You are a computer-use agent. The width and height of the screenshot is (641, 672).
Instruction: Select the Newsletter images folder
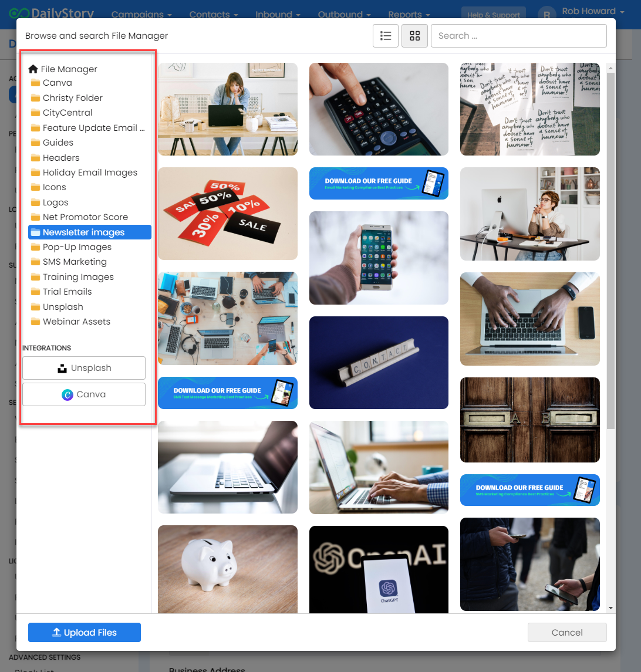point(90,232)
